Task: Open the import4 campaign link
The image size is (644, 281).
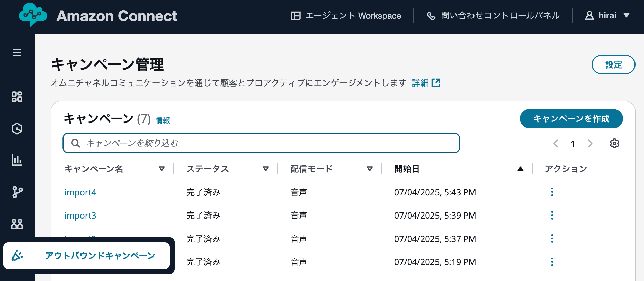Action: (x=80, y=192)
